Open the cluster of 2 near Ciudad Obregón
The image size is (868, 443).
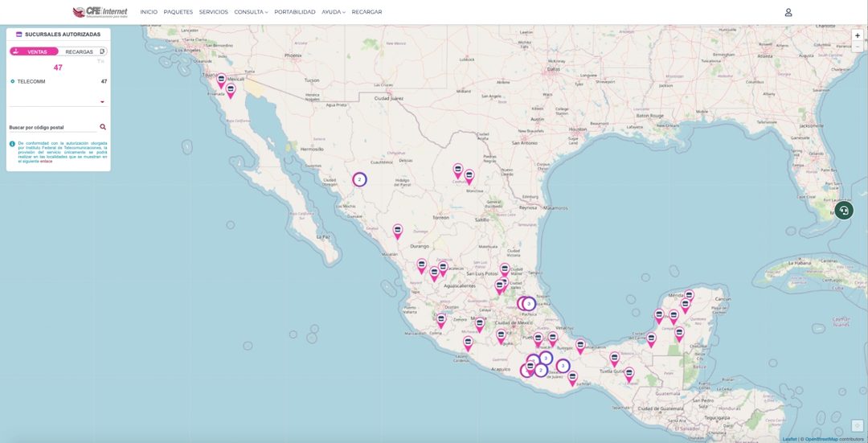point(360,179)
